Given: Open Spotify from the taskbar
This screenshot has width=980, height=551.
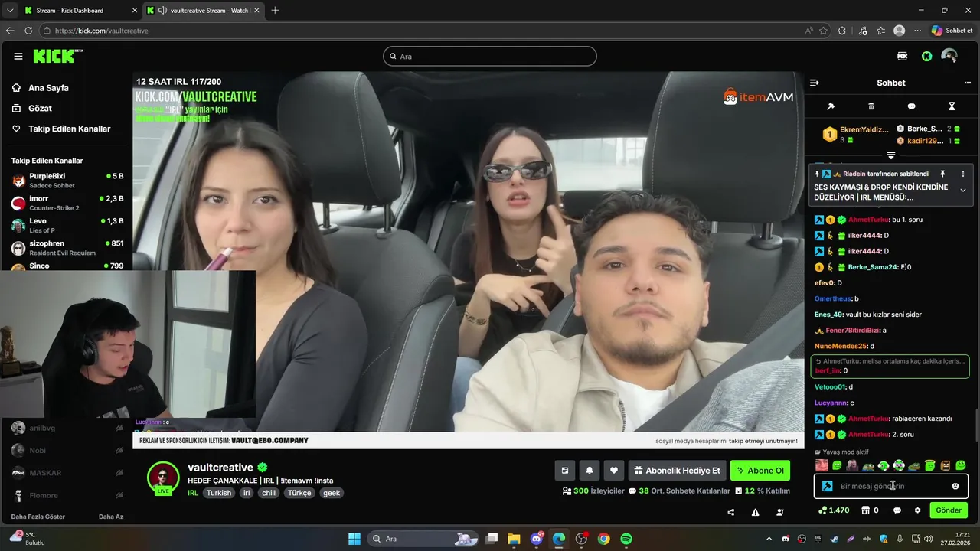Looking at the screenshot, I should 626,539.
